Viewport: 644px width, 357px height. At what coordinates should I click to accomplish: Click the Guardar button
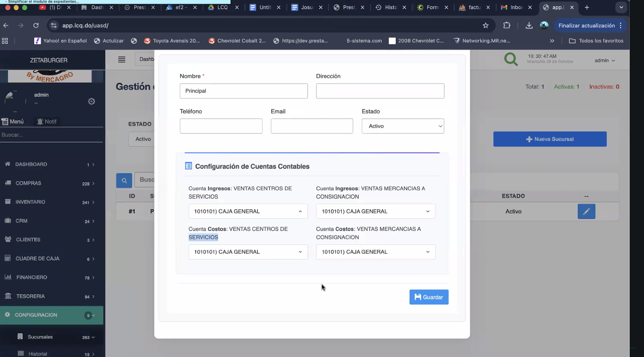pos(429,297)
